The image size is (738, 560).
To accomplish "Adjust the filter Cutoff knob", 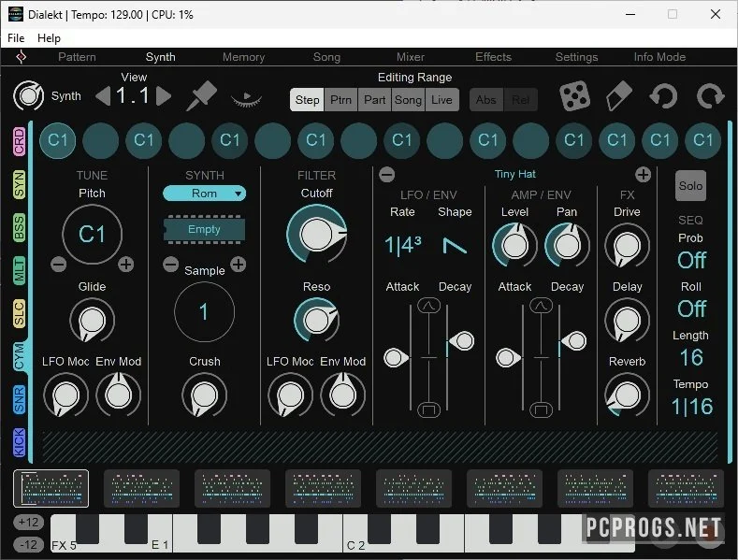I will point(317,235).
